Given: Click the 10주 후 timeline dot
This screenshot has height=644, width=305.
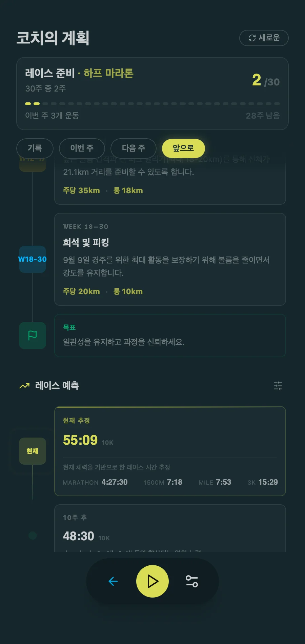Looking at the screenshot, I should [33, 536].
